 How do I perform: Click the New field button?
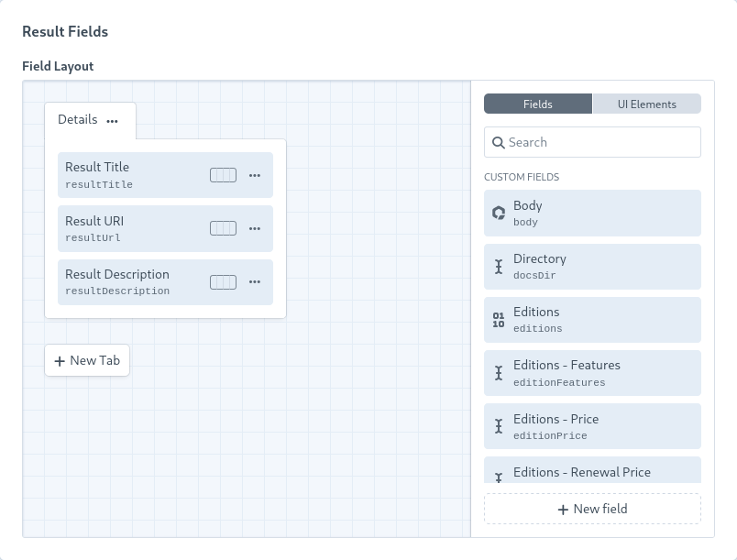(592, 509)
